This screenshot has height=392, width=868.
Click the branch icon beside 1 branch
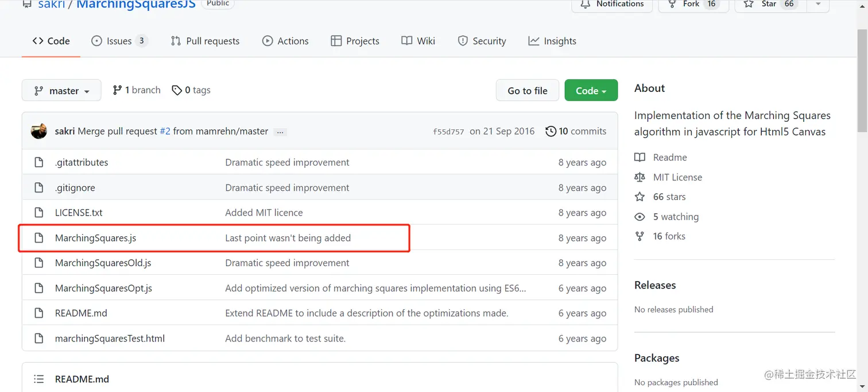tap(117, 90)
